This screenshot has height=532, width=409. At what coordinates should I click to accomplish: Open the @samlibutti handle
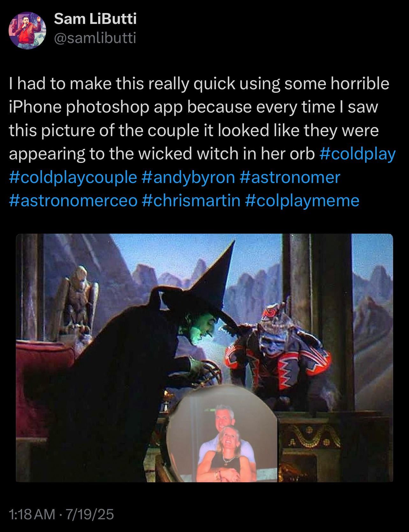click(95, 38)
